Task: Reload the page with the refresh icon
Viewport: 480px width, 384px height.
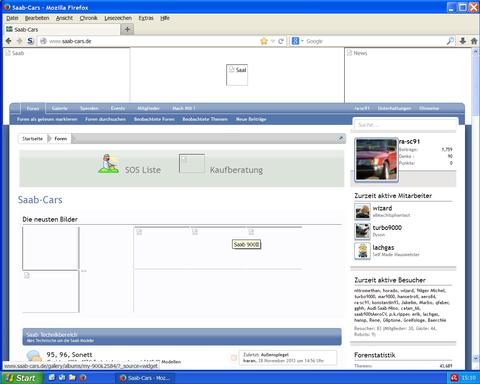Action: [281, 41]
